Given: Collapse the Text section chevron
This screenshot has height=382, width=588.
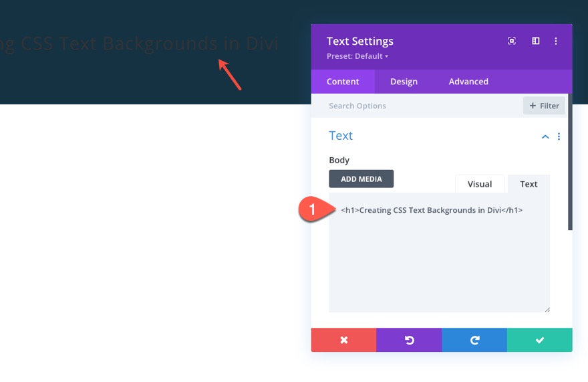Looking at the screenshot, I should (x=545, y=136).
